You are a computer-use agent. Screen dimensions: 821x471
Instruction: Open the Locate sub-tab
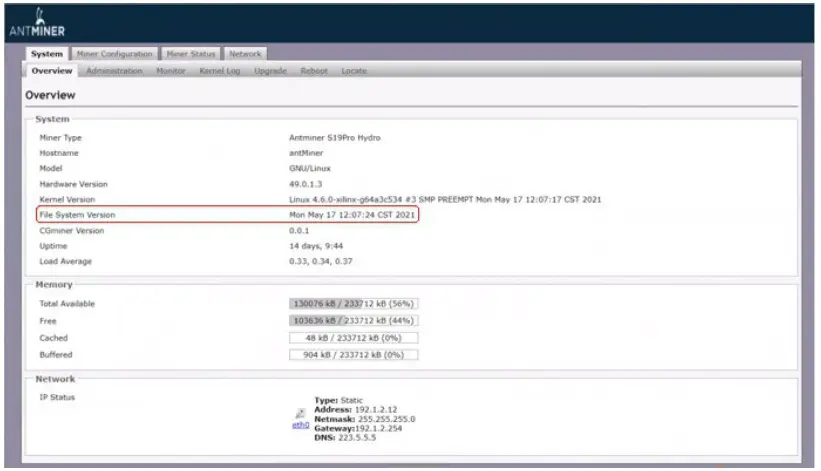point(354,71)
